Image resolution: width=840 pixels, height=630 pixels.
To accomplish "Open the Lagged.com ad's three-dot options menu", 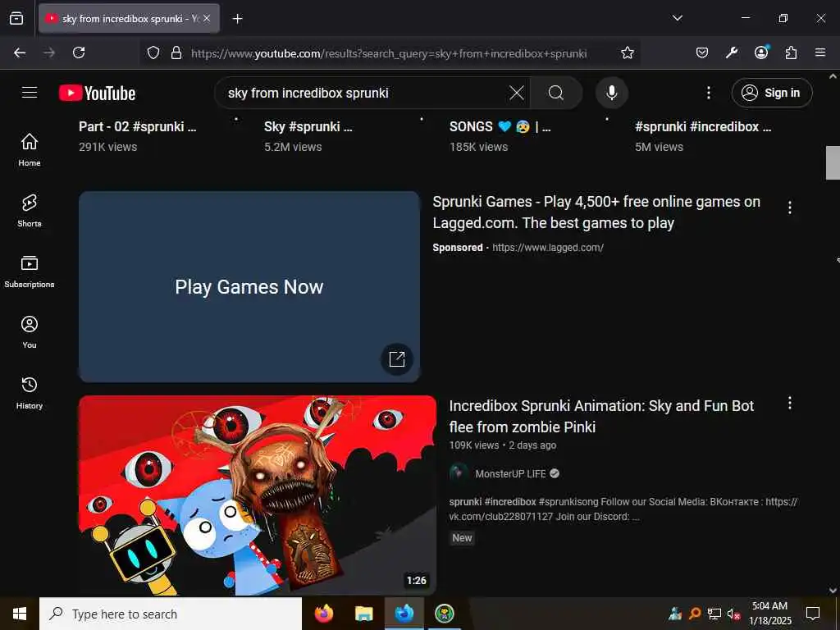I will 790,208.
